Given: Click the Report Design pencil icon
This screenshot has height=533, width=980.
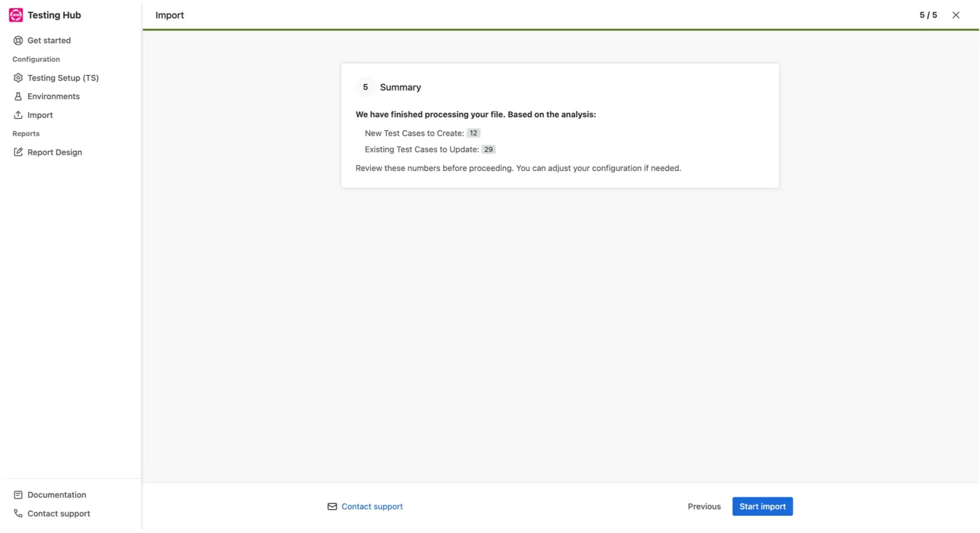Looking at the screenshot, I should pyautogui.click(x=18, y=152).
